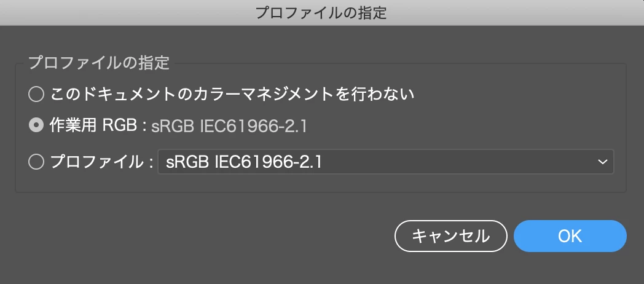Viewport: 644px width, 284px height.
Task: Expand the profile list combo box
Action: click(386, 162)
